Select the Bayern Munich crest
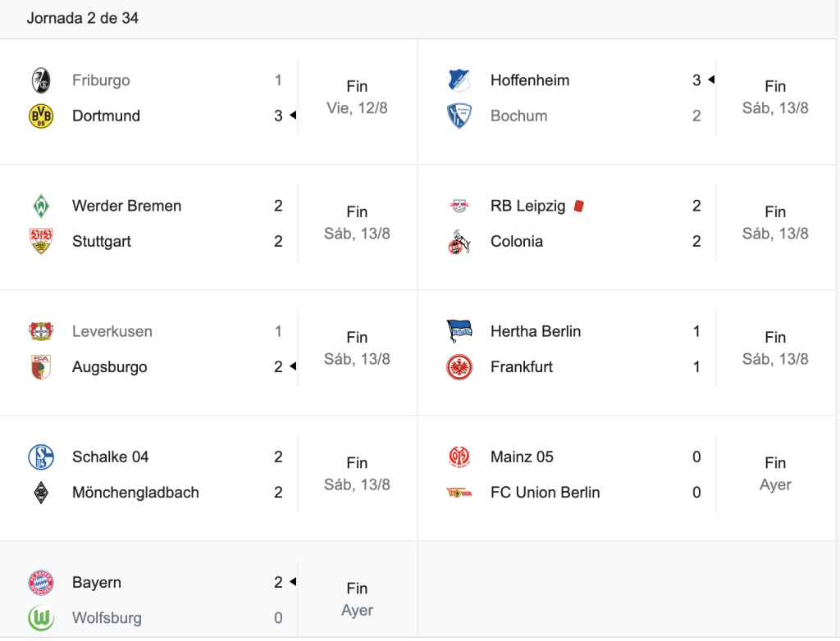Viewport: 840px width, 641px height. click(x=41, y=582)
